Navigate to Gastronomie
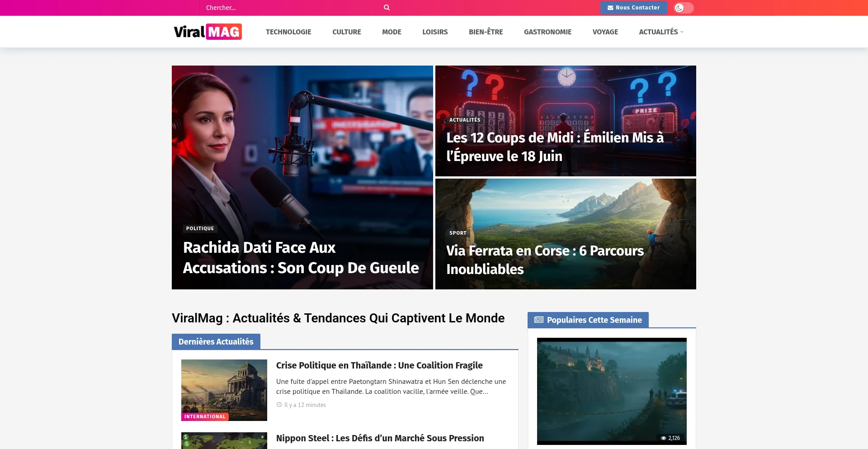 click(548, 32)
